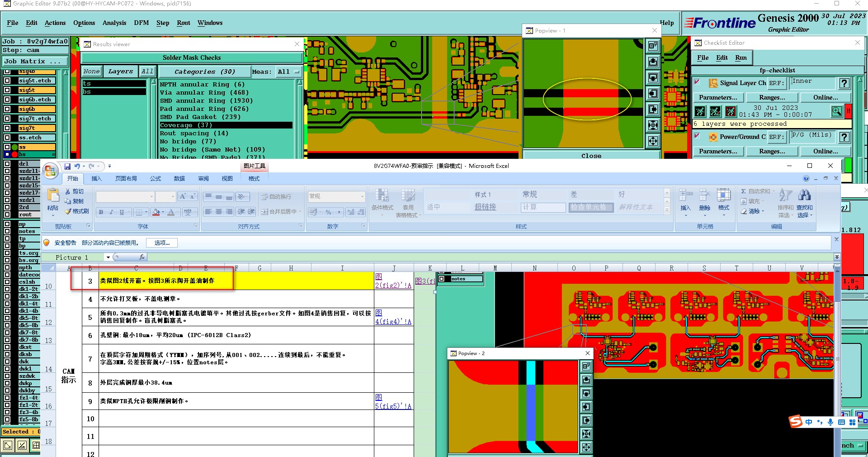Click Ranges button for Power/Ground Check
Screen dimensions: 868x457
click(772, 151)
